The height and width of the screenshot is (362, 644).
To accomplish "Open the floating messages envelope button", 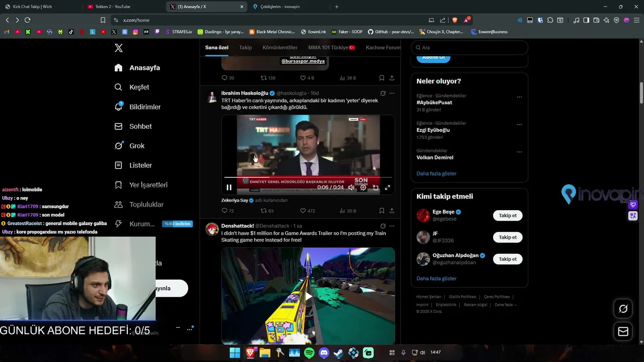I will 623,332.
